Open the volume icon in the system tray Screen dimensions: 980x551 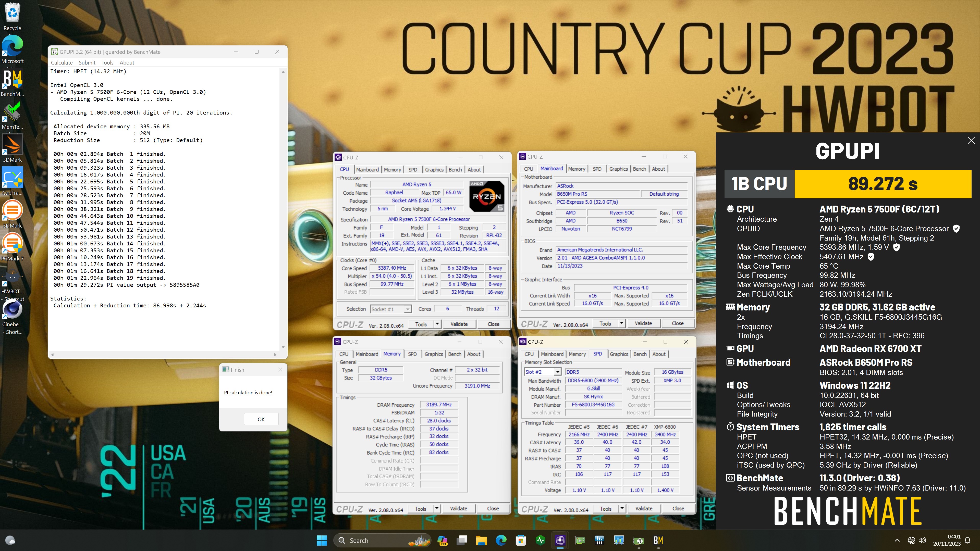click(x=922, y=540)
